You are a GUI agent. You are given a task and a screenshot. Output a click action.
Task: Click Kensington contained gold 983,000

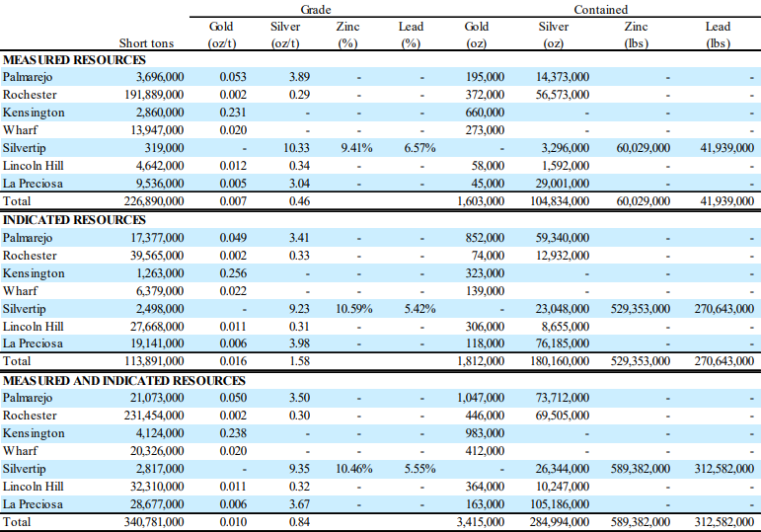485,433
